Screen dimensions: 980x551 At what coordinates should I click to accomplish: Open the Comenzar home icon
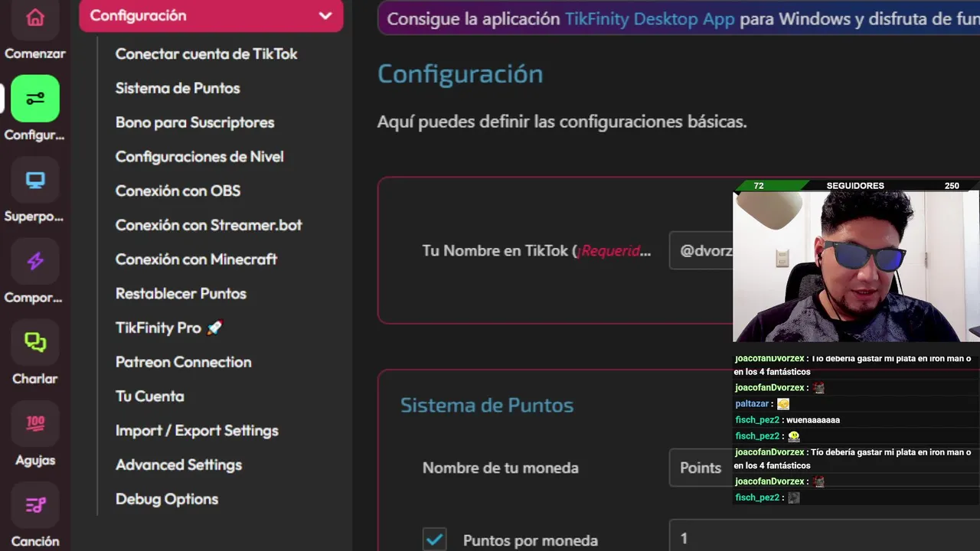point(35,19)
